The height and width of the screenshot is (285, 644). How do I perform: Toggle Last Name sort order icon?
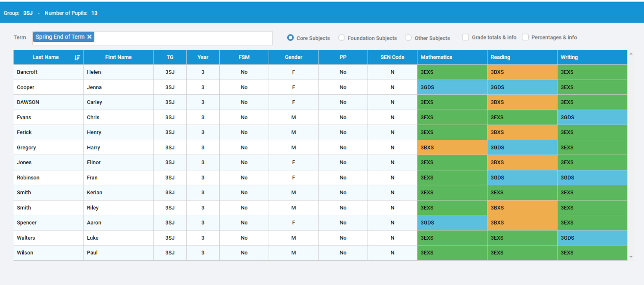[x=77, y=58]
